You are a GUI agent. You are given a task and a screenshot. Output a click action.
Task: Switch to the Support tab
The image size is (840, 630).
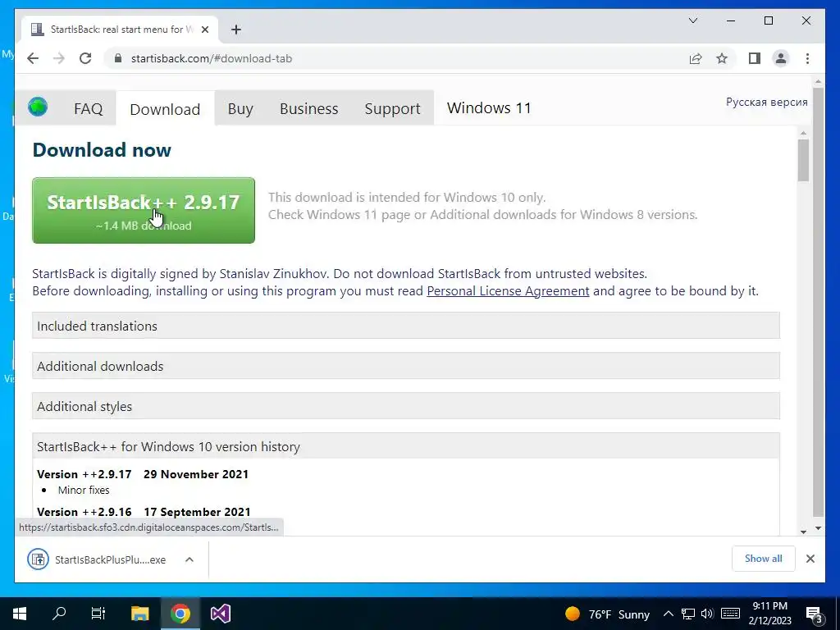393,109
